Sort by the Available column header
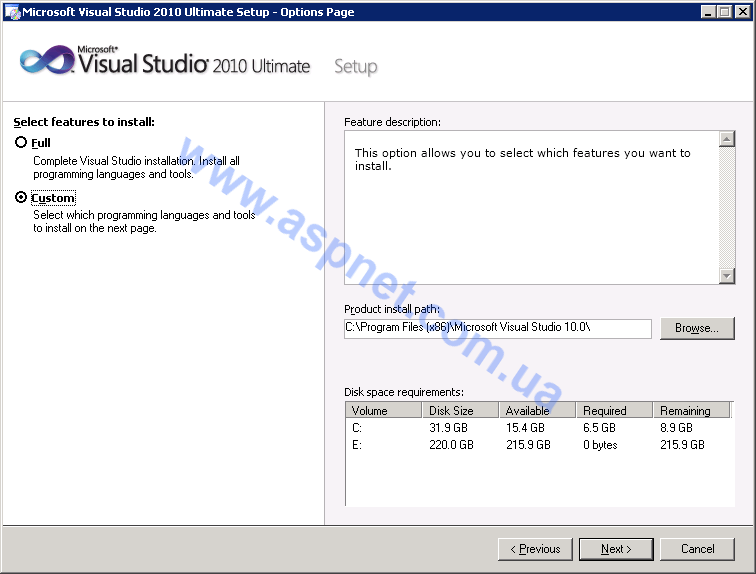 [x=538, y=410]
